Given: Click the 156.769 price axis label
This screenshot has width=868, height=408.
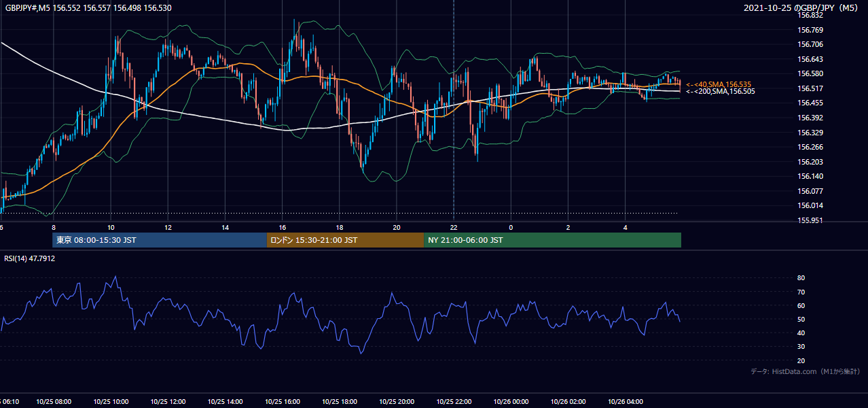Looking at the screenshot, I should 810,30.
